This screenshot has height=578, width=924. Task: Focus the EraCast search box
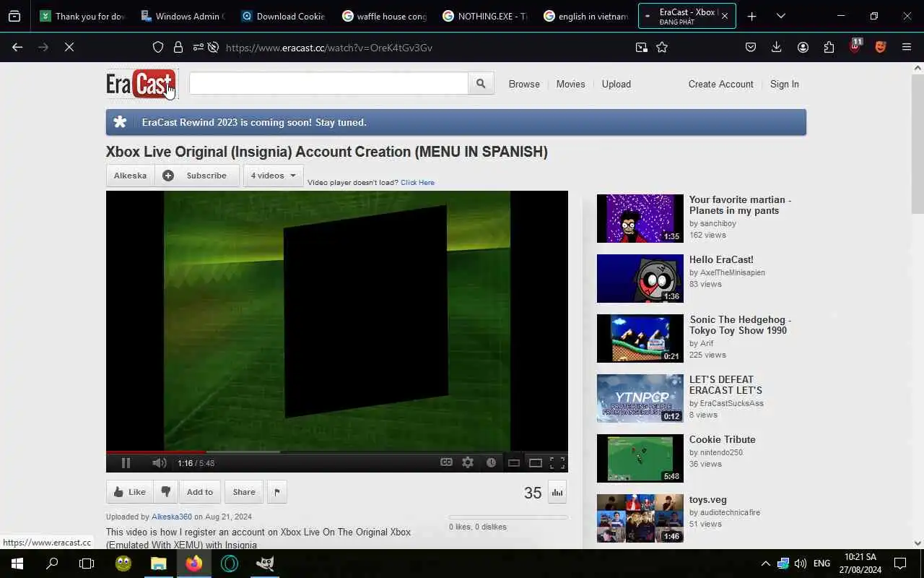328,84
